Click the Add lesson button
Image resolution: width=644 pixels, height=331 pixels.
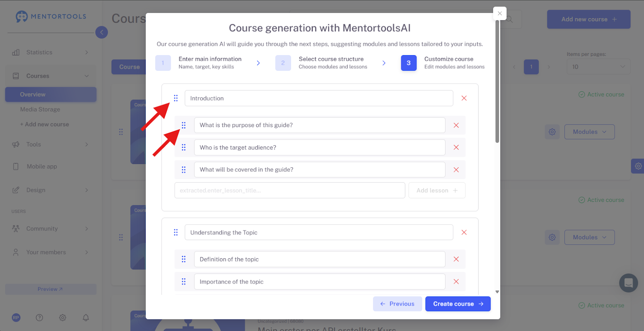[437, 190]
